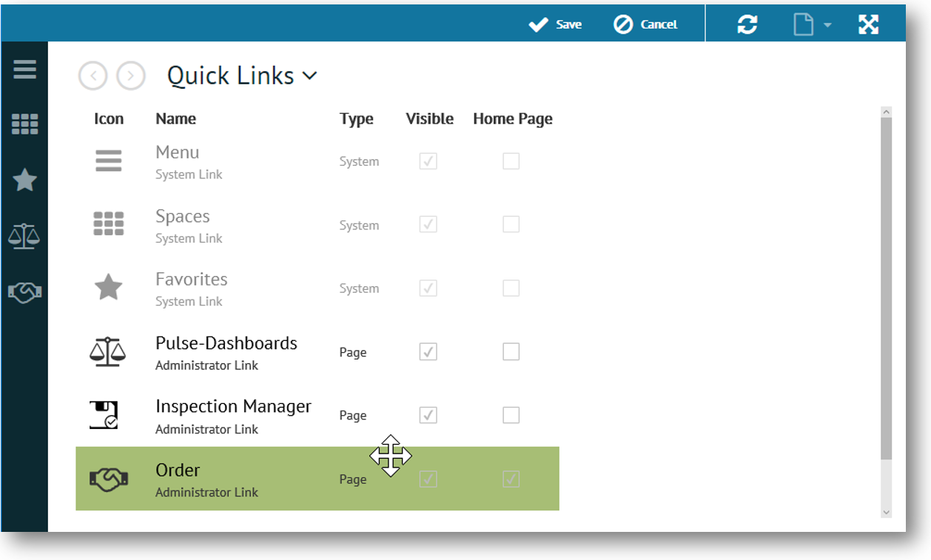Click the Page type of Inspection Manager row
Screen dimensions: 931x560
pos(353,416)
